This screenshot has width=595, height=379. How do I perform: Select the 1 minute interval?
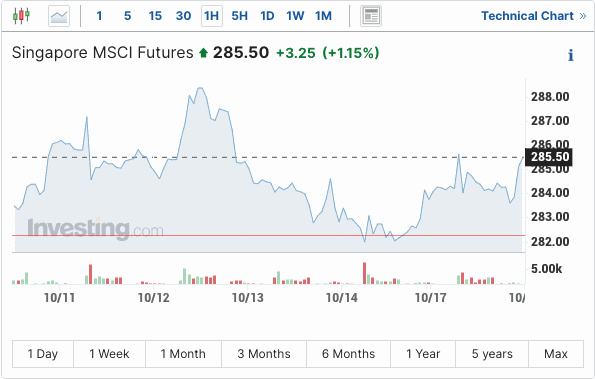tap(99, 16)
